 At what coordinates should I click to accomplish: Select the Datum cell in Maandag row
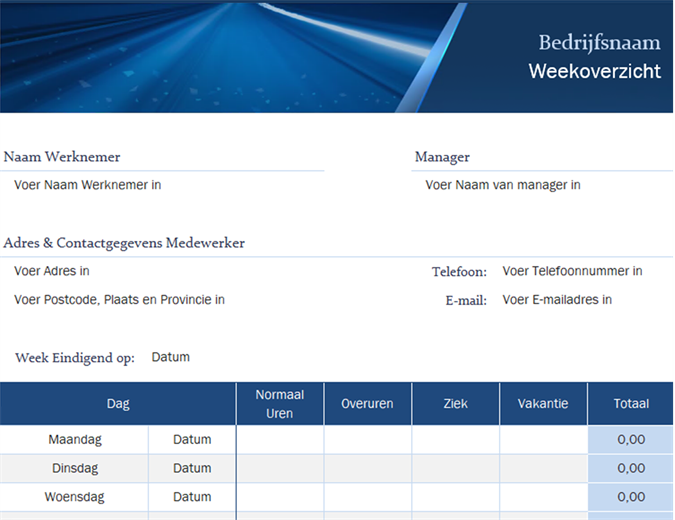192,439
